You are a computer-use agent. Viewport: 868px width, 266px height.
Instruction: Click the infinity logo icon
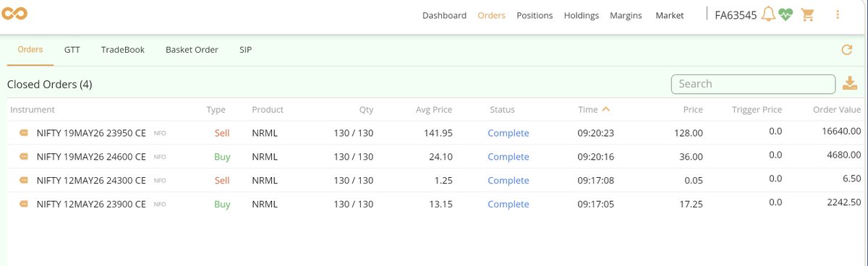(14, 14)
